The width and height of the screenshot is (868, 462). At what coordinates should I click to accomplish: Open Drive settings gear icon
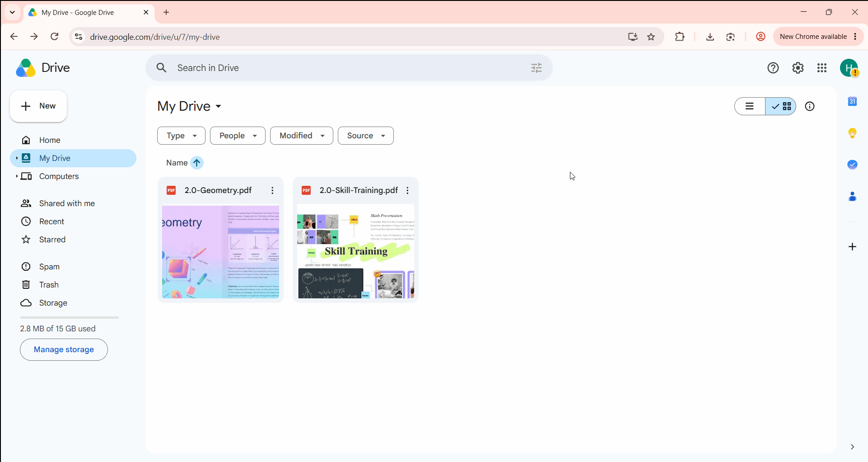pos(798,68)
